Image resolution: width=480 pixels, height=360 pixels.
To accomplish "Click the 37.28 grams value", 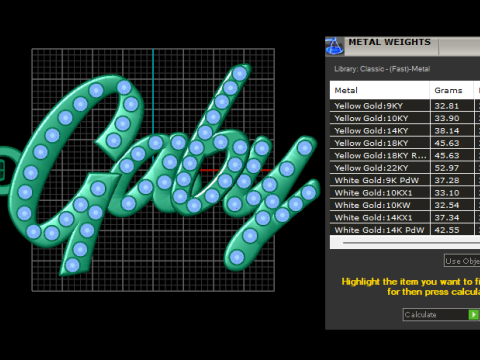I will [x=447, y=180].
